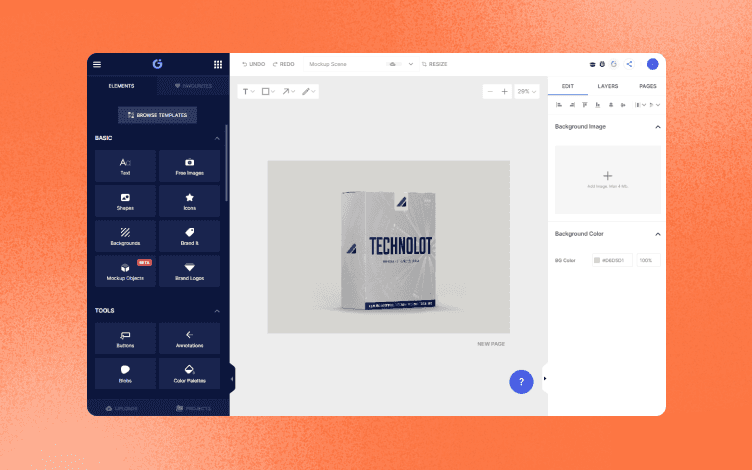The height and width of the screenshot is (470, 752).
Task: Click the 100% opacity field
Action: [648, 260]
